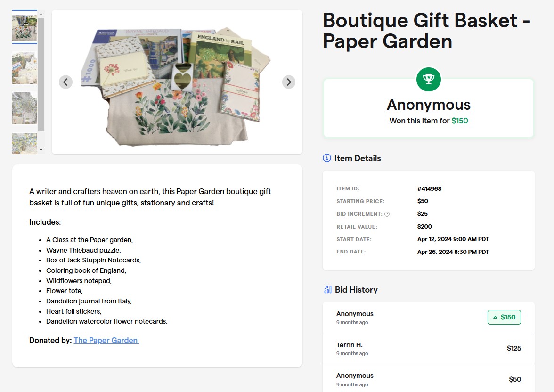Viewport: 554px width, 392px height.
Task: Click the previous image arrow
Action: point(65,82)
